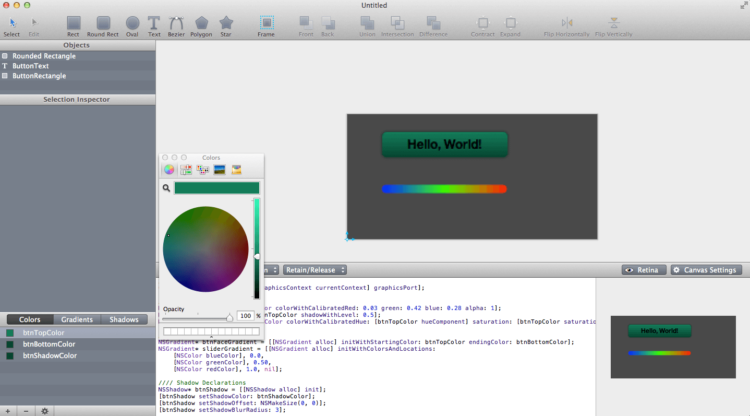
Task: Click the brightness slider in Colors panel
Action: pyautogui.click(x=257, y=249)
